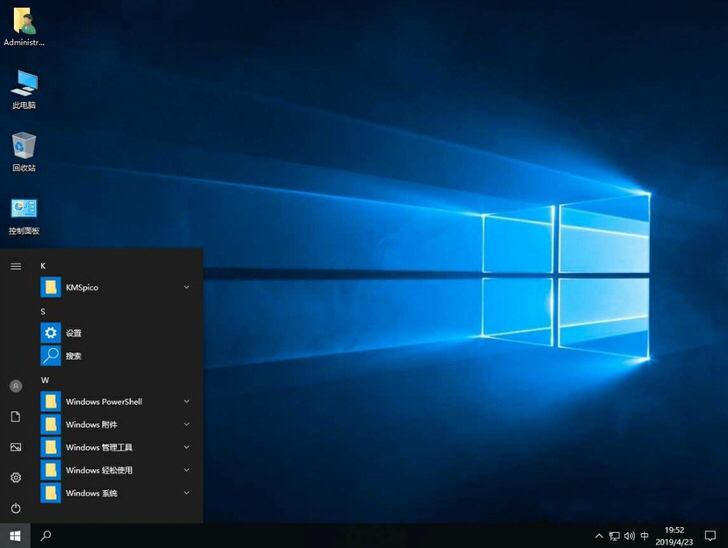The width and height of the screenshot is (728, 548).
Task: Expand Windows 系统 chevron
Action: pyautogui.click(x=186, y=493)
